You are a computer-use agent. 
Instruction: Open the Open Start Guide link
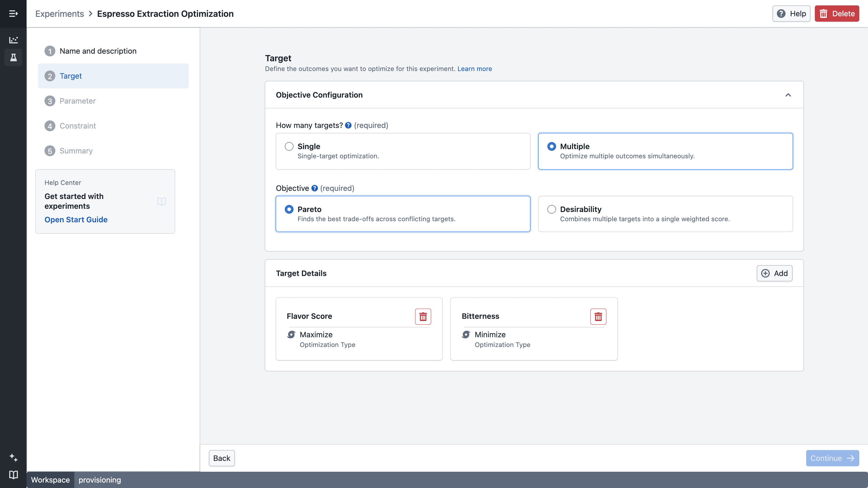click(x=76, y=220)
